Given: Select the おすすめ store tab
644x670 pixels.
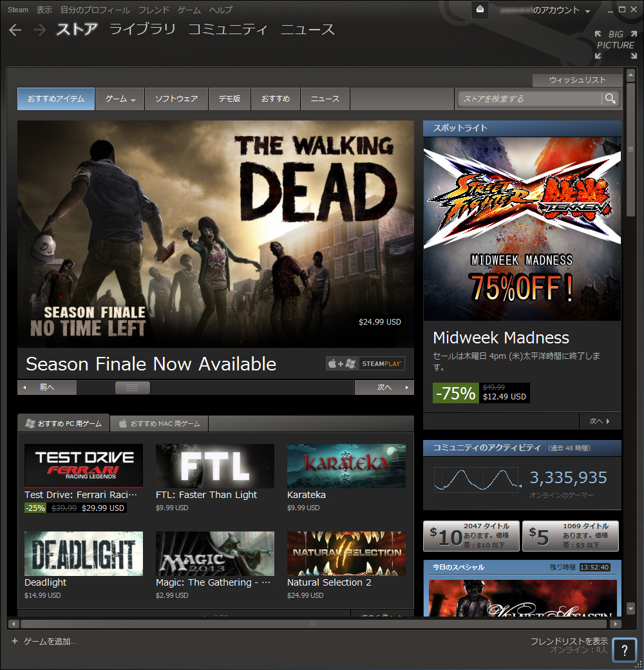Looking at the screenshot, I should coord(276,99).
